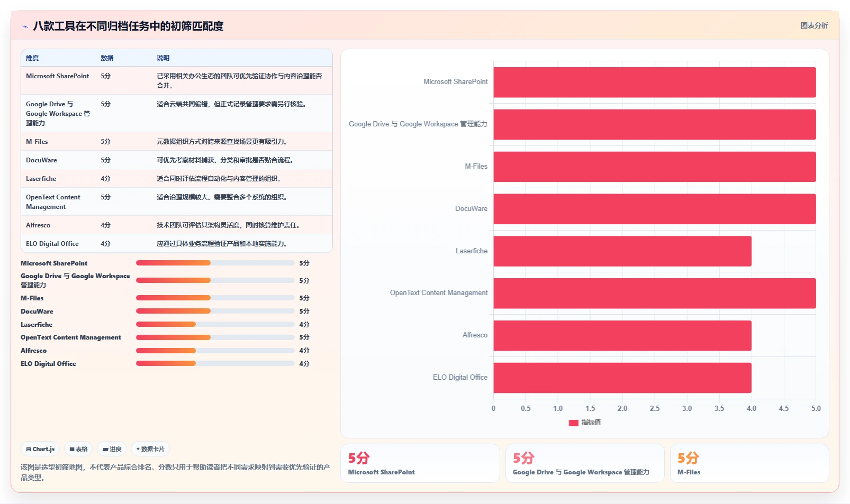Click the Laserfiche name in the table

(41, 179)
